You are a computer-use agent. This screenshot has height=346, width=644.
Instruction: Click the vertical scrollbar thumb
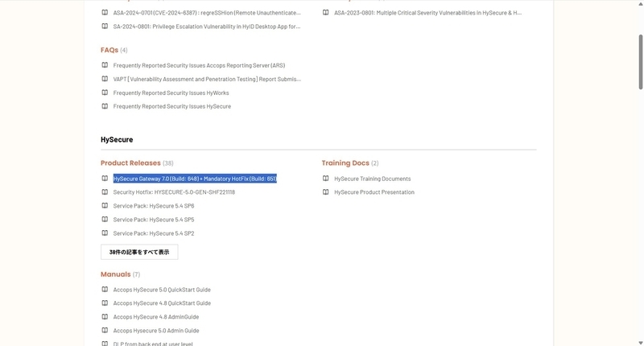(x=640, y=62)
